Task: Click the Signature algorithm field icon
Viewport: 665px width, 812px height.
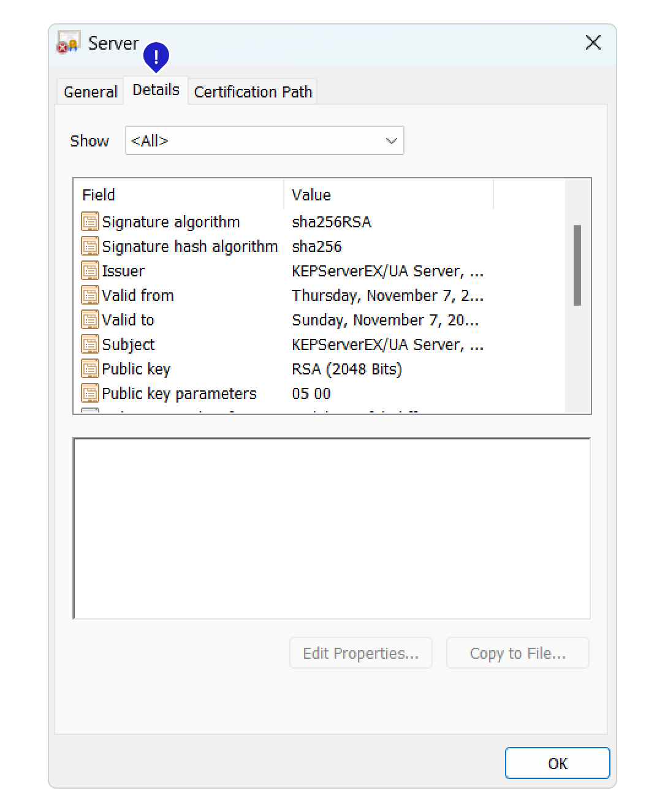Action: click(90, 222)
